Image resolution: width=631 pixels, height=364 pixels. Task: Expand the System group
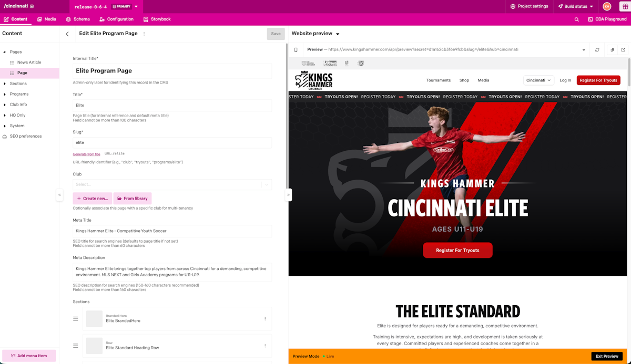(5, 126)
